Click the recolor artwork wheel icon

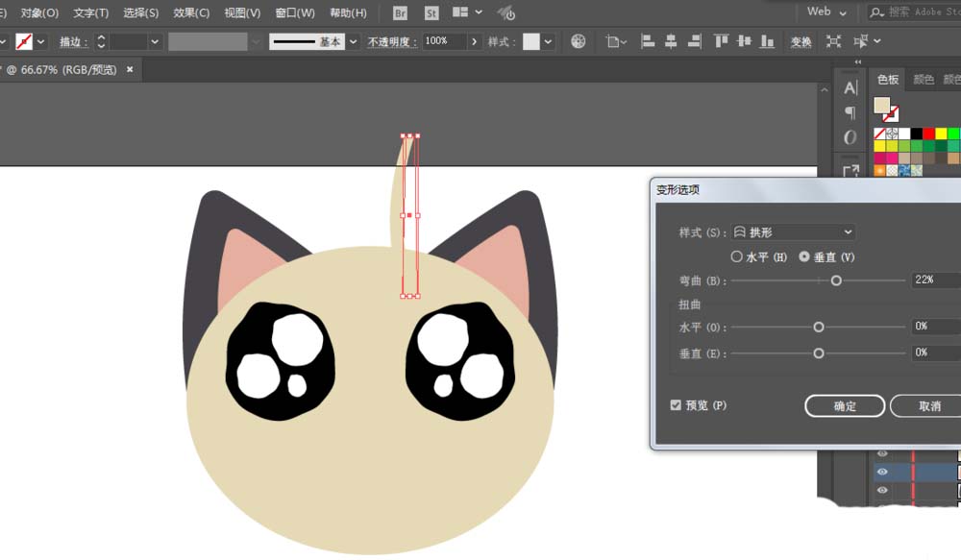(578, 41)
